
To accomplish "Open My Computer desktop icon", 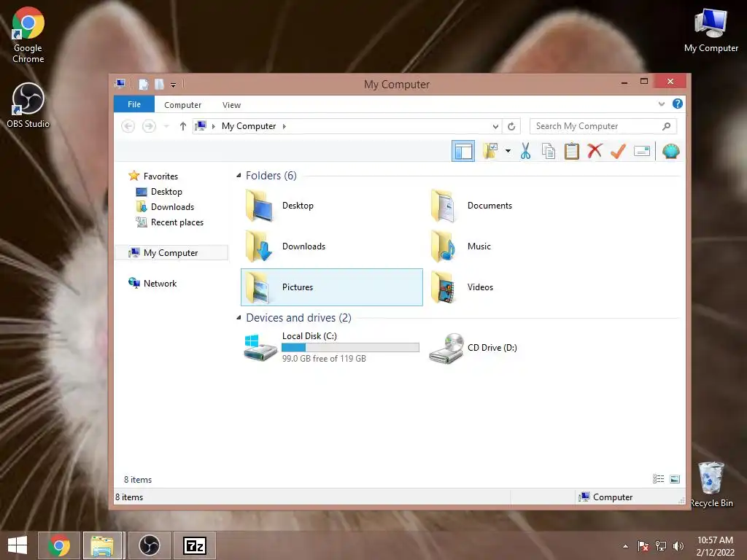I will (711, 31).
